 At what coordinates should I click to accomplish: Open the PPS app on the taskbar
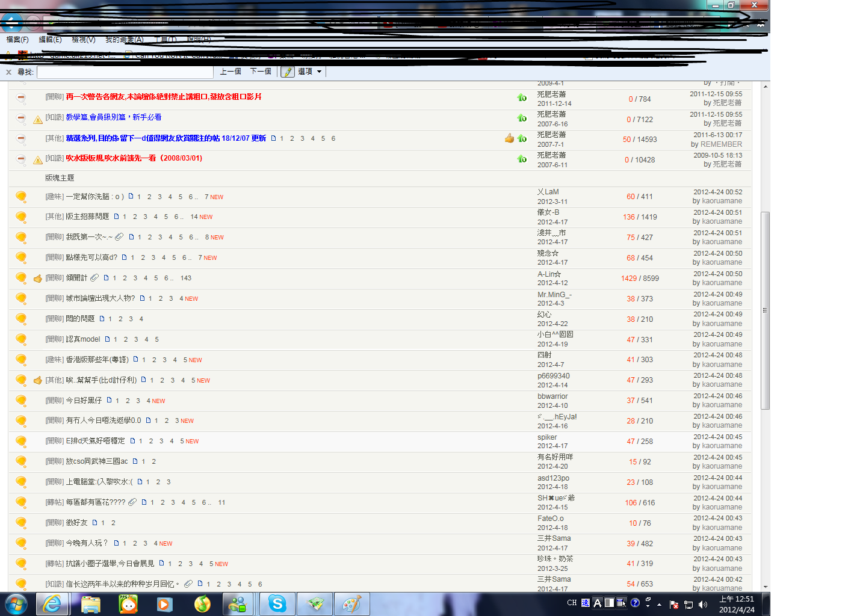pyautogui.click(x=128, y=603)
